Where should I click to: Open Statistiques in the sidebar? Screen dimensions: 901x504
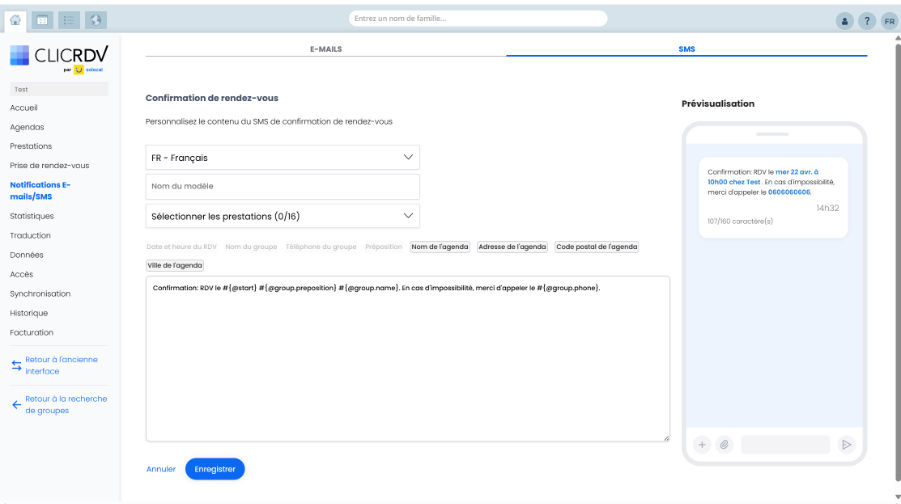[32, 216]
